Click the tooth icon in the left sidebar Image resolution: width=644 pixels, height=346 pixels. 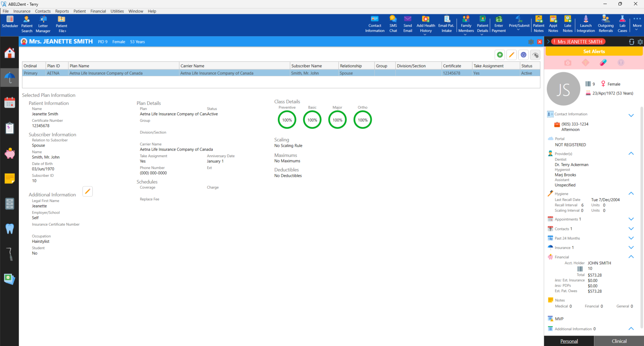[10, 229]
